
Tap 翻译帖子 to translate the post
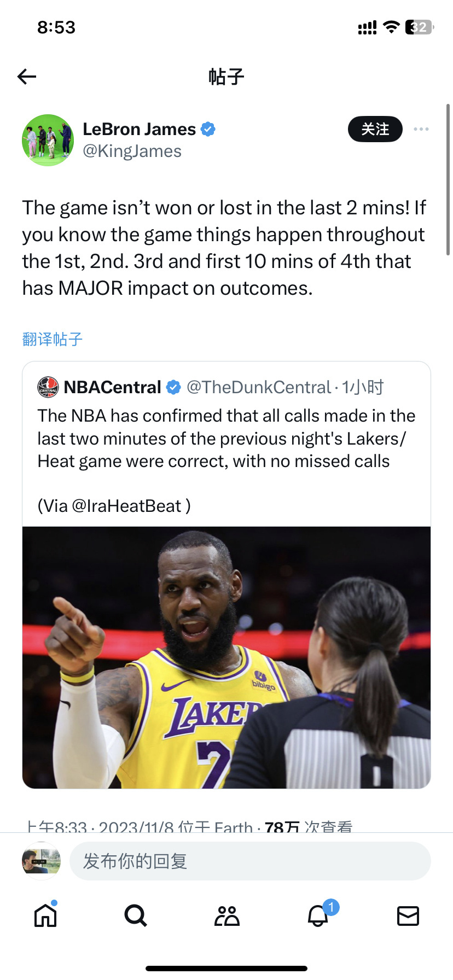52,339
